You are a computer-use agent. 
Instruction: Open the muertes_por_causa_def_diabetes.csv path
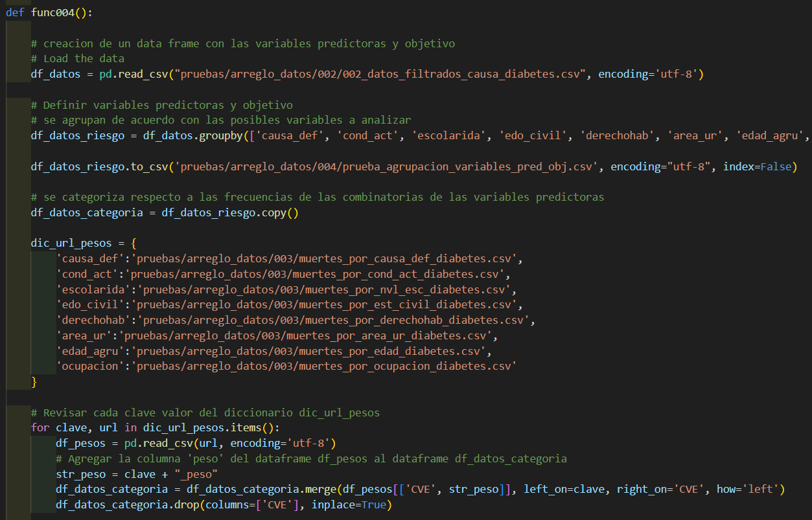click(327, 258)
